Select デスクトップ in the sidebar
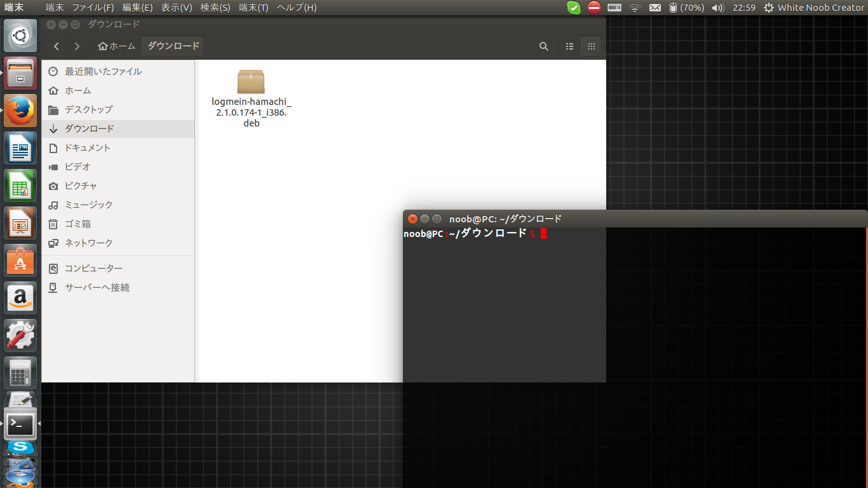868x488 pixels. click(x=118, y=109)
